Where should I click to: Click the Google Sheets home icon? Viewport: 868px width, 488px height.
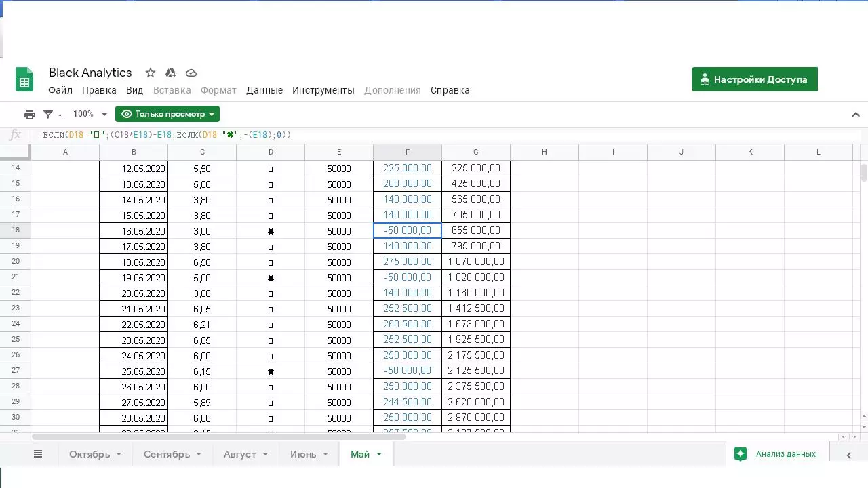(x=24, y=80)
